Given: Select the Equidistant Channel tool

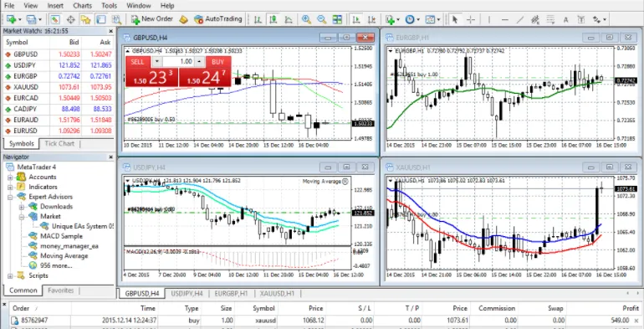Looking at the screenshot, I should coord(535,19).
